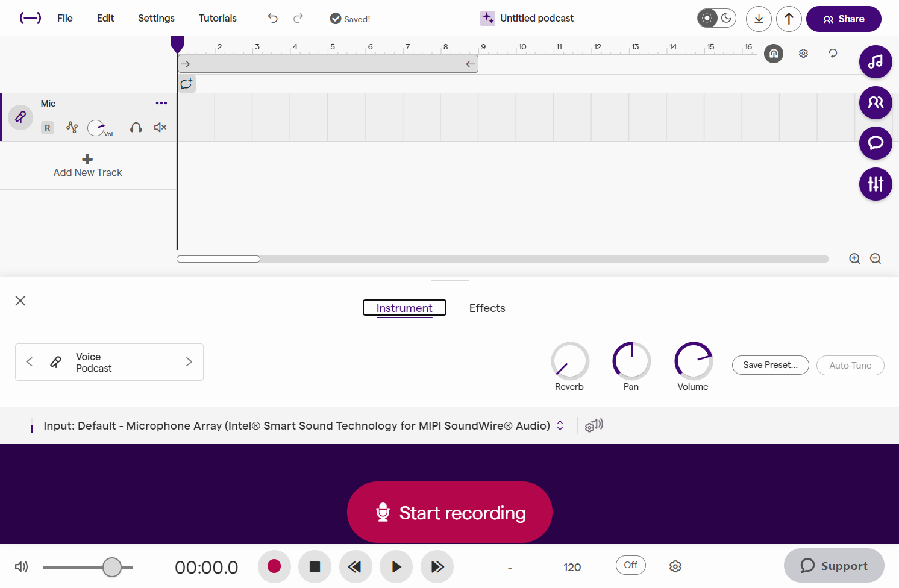Image resolution: width=899 pixels, height=588 pixels.
Task: Click Add New Track
Action: point(88,166)
